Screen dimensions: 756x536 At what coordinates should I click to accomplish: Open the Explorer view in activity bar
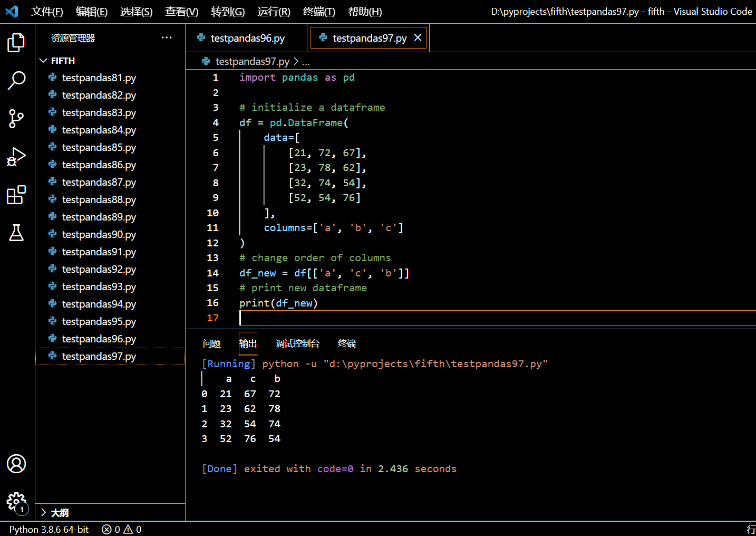[x=16, y=43]
